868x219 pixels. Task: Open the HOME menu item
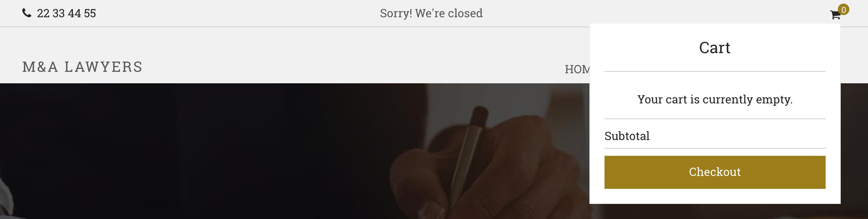(x=577, y=69)
